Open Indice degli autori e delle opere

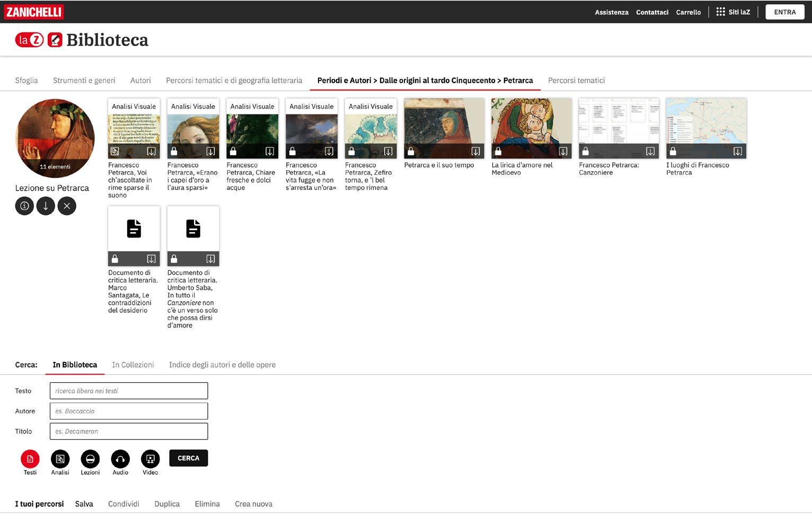click(x=222, y=365)
